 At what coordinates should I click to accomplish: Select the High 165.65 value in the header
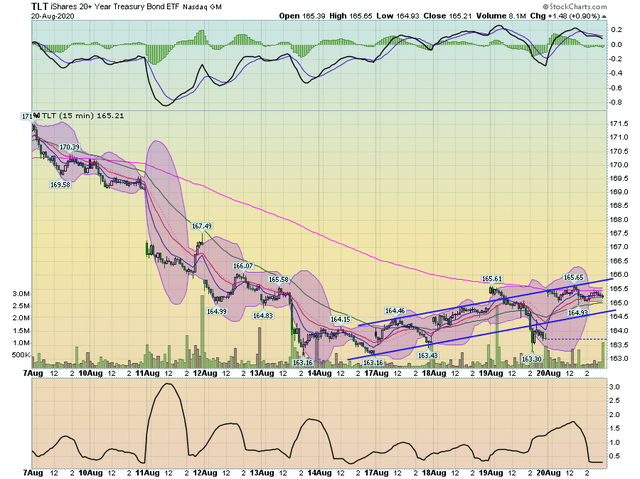point(351,16)
